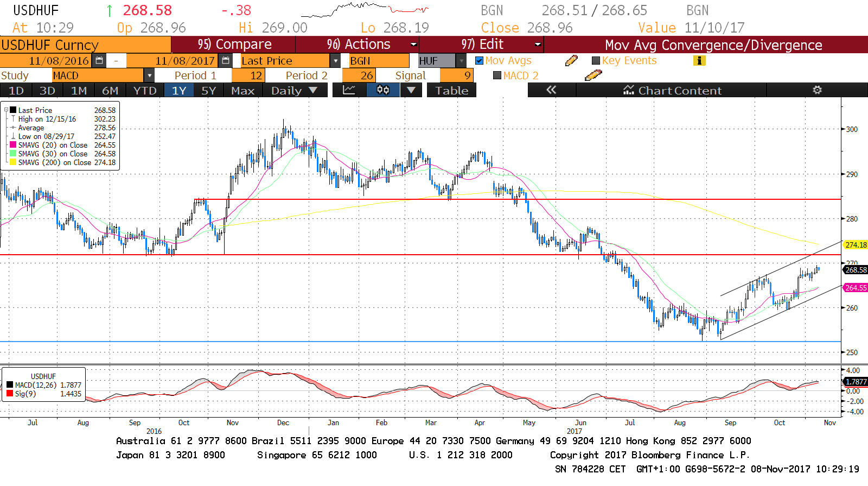The height and width of the screenshot is (486, 868).
Task: Enable MACD 2 checkbox
Action: pos(497,75)
